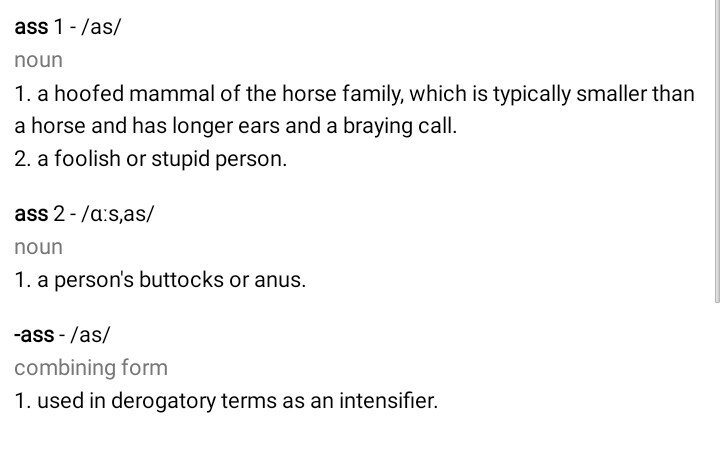The width and height of the screenshot is (720, 452).
Task: Click the "combining form" label
Action: (91, 367)
